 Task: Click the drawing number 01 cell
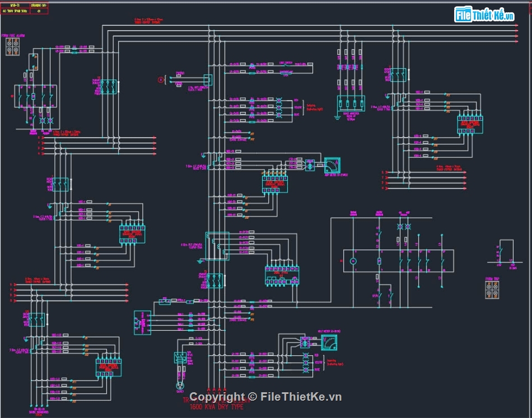point(39,11)
